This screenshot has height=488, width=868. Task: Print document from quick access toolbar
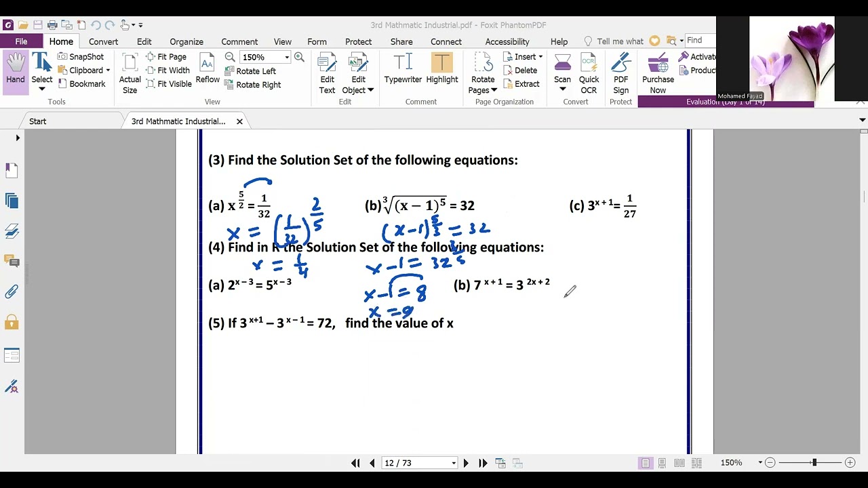[52, 25]
